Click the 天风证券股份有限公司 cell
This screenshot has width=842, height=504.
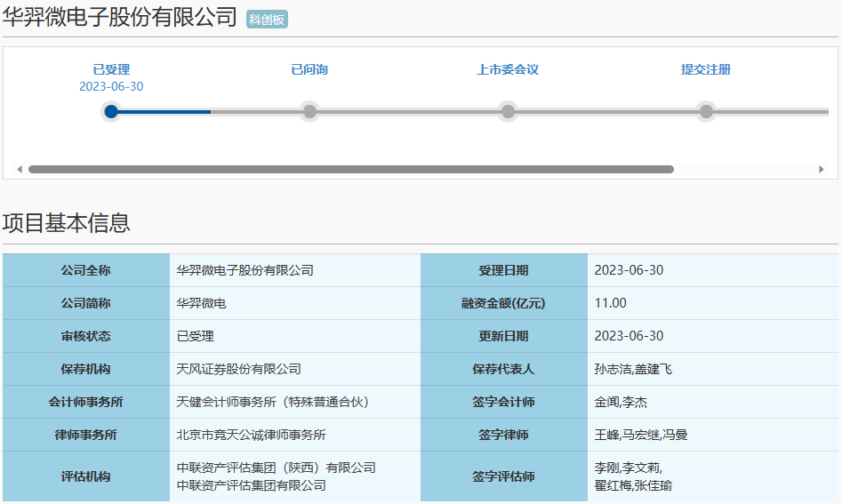(295, 369)
